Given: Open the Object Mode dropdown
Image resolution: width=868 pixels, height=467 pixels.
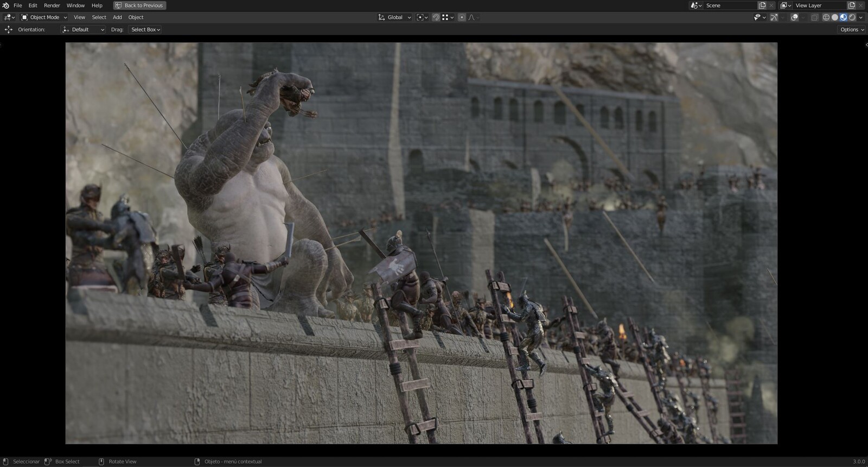Looking at the screenshot, I should pyautogui.click(x=44, y=17).
